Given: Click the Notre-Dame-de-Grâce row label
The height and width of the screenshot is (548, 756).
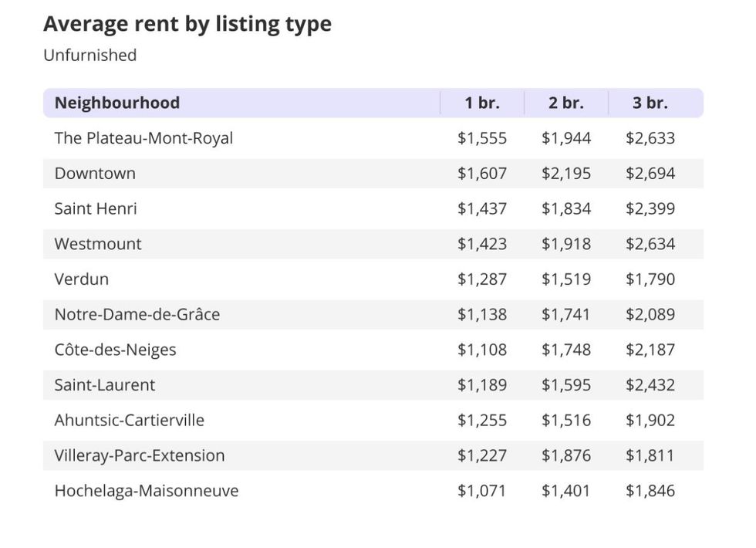Looking at the screenshot, I should coord(137,314).
